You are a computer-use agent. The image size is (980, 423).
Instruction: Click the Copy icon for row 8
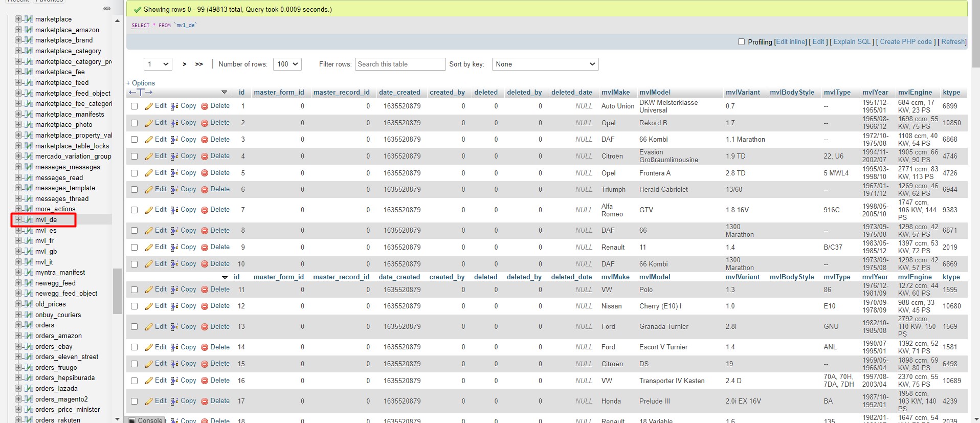pos(174,231)
